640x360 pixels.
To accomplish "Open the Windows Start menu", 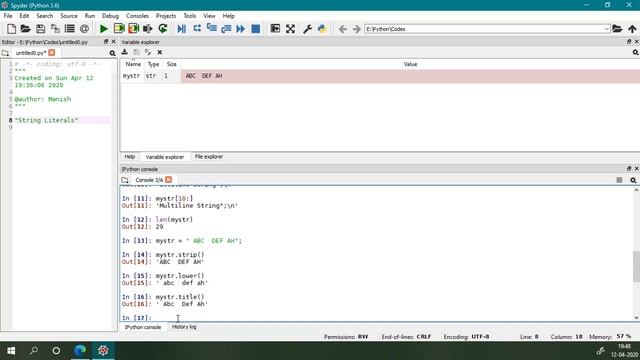I will tap(11, 351).
